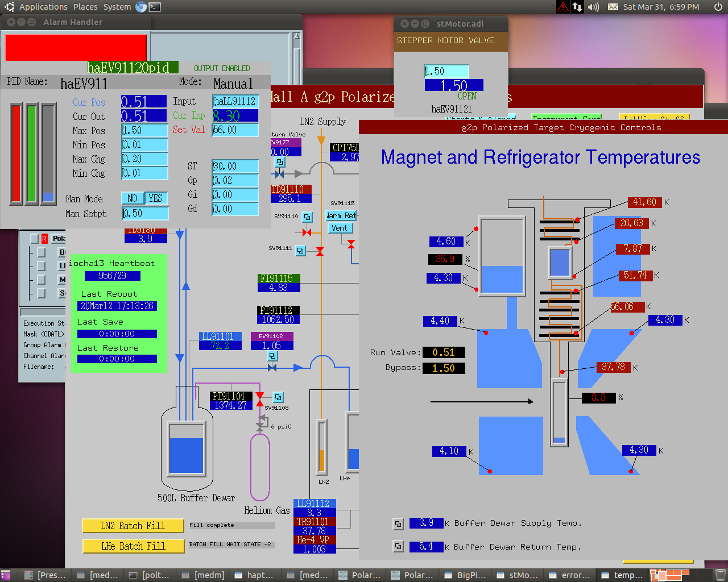Edit stepper motor valve setpoint field
This screenshot has width=728, height=582.
446,71
